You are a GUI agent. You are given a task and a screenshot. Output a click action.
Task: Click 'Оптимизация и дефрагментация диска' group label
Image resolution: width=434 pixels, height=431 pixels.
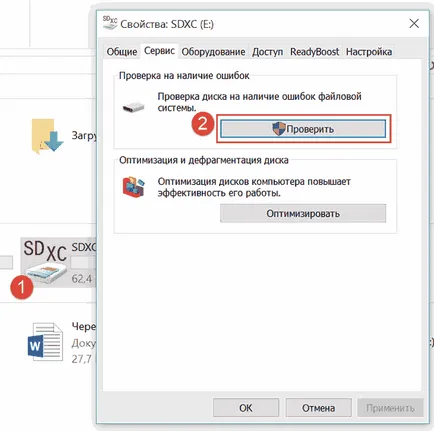[x=204, y=160]
